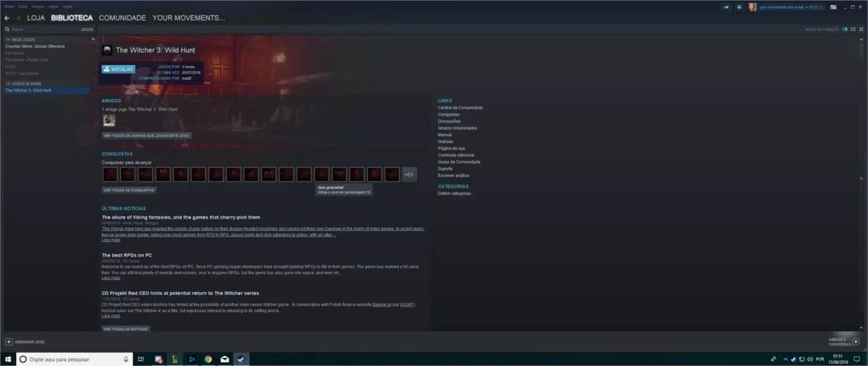
Task: Click Ver Todas as Conquistas button
Action: (129, 190)
